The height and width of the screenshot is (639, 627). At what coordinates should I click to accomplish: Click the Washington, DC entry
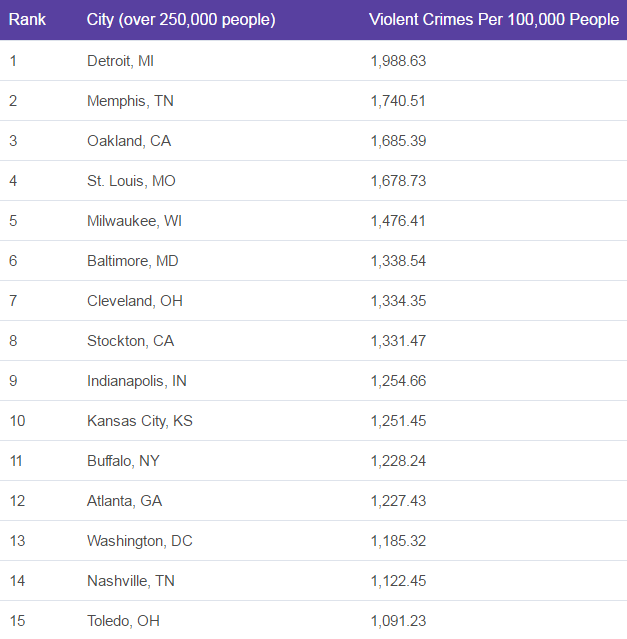pos(139,541)
